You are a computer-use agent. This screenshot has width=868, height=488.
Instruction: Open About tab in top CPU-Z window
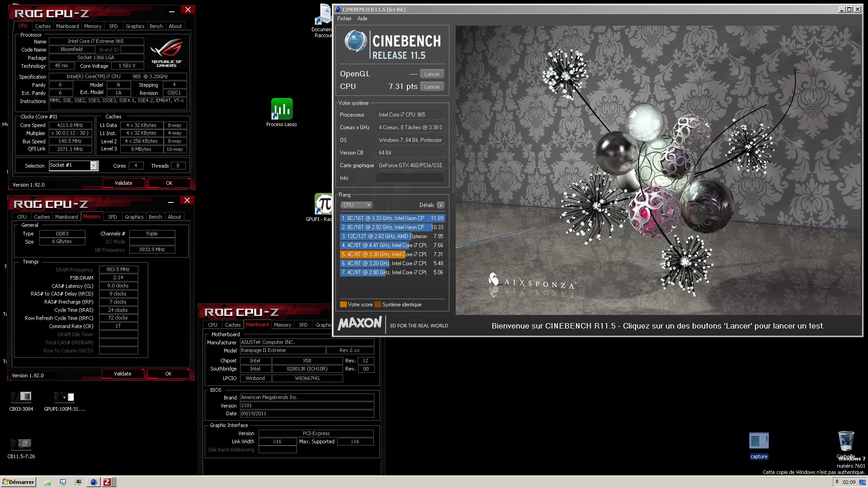pyautogui.click(x=175, y=26)
